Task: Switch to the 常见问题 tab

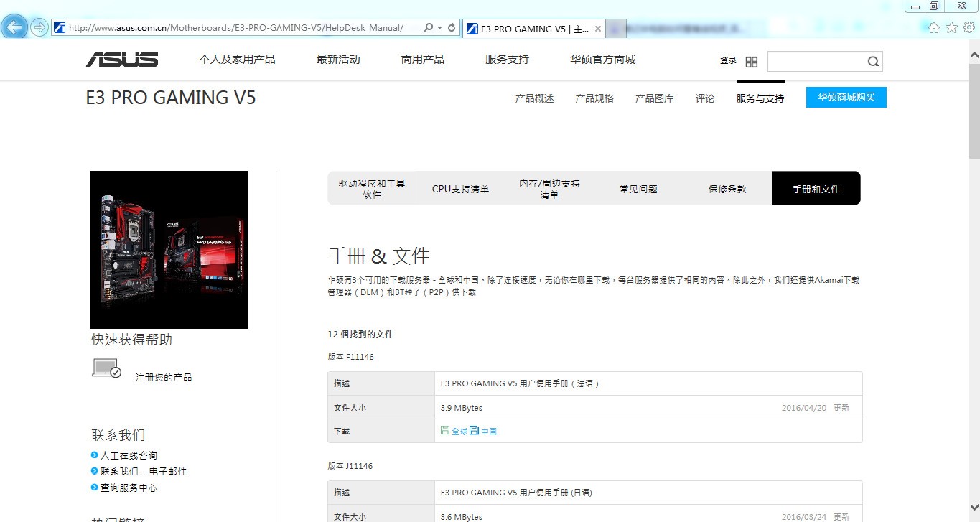Action: click(x=638, y=189)
